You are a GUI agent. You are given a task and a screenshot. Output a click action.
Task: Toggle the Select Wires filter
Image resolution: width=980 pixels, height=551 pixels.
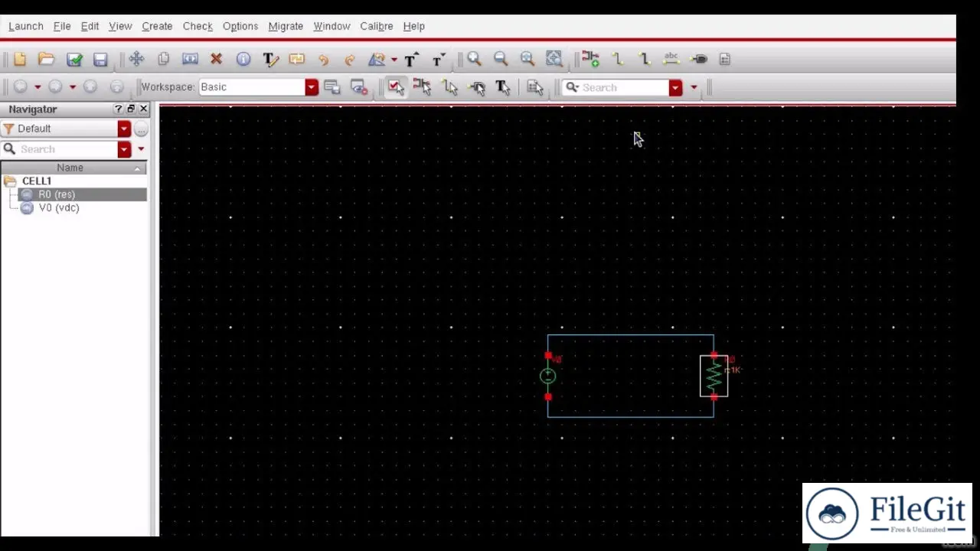[x=449, y=87]
